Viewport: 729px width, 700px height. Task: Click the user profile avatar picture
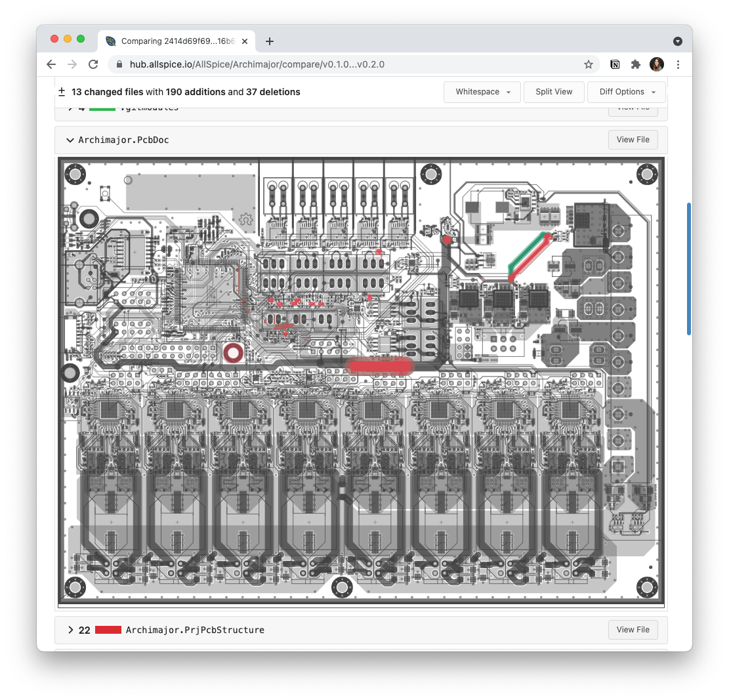657,64
